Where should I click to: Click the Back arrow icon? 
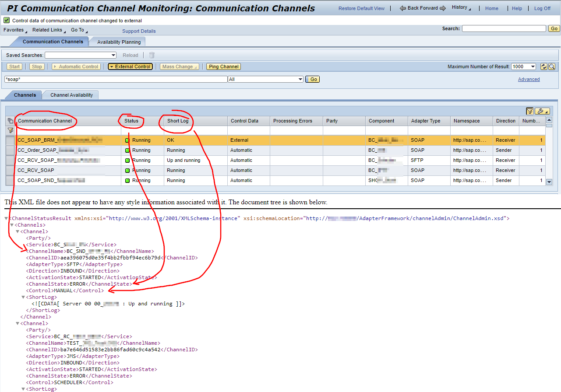pos(403,8)
